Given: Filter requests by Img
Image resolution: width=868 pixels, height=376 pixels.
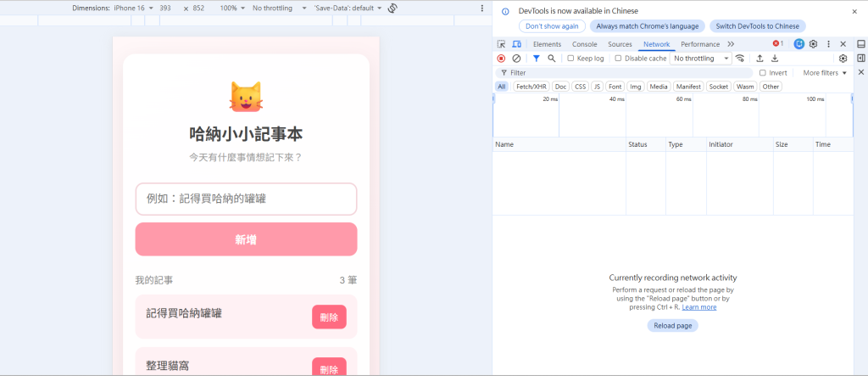Looking at the screenshot, I should pos(636,87).
